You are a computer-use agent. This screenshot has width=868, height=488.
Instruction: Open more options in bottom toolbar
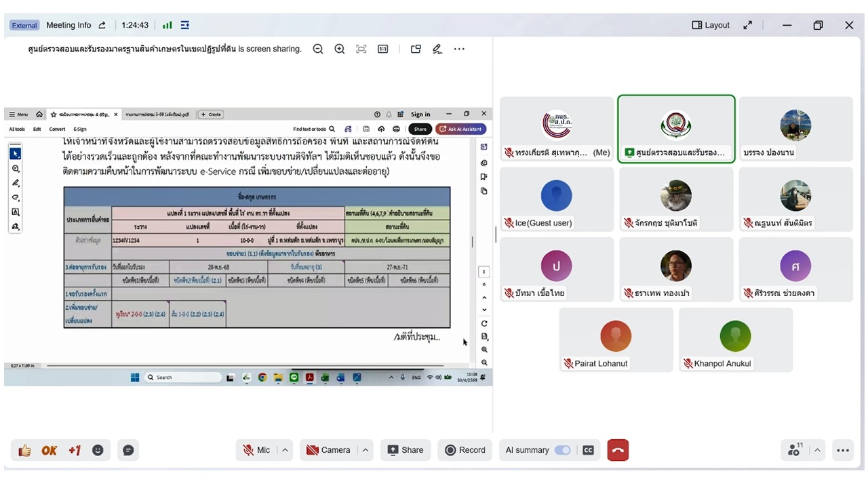843,450
